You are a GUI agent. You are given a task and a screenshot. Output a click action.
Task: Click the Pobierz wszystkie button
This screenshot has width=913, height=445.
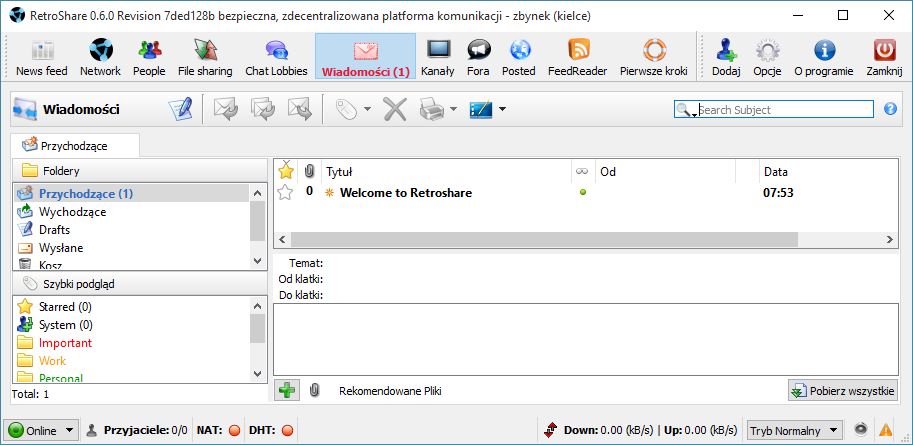click(842, 391)
